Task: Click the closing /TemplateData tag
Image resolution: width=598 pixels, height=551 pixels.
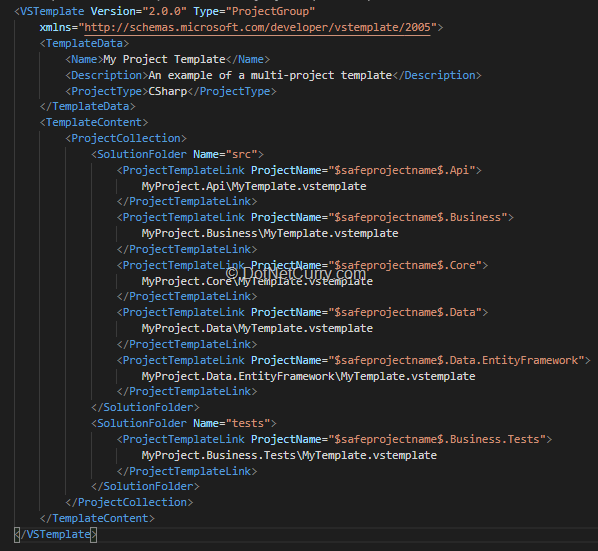Action: (x=87, y=106)
